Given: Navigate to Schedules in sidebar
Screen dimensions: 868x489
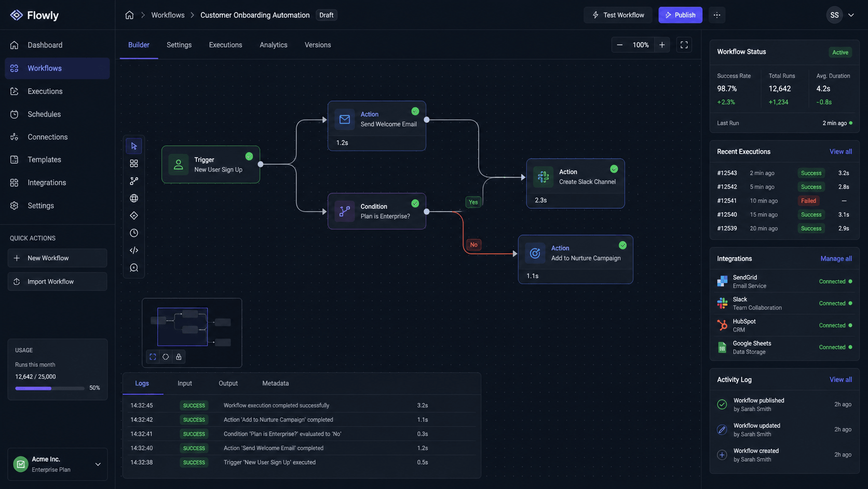Looking at the screenshot, I should (58, 114).
